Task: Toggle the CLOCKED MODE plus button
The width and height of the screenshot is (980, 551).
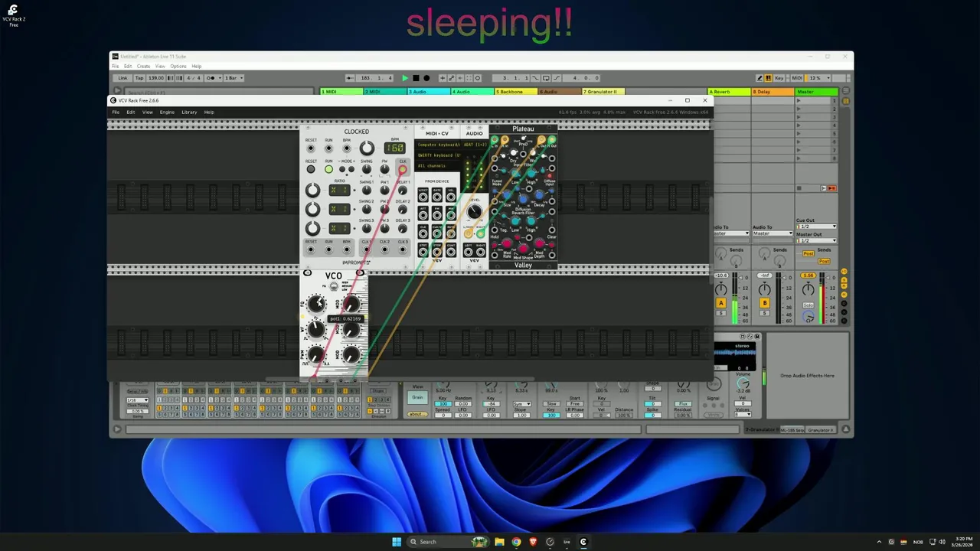Action: coord(351,169)
